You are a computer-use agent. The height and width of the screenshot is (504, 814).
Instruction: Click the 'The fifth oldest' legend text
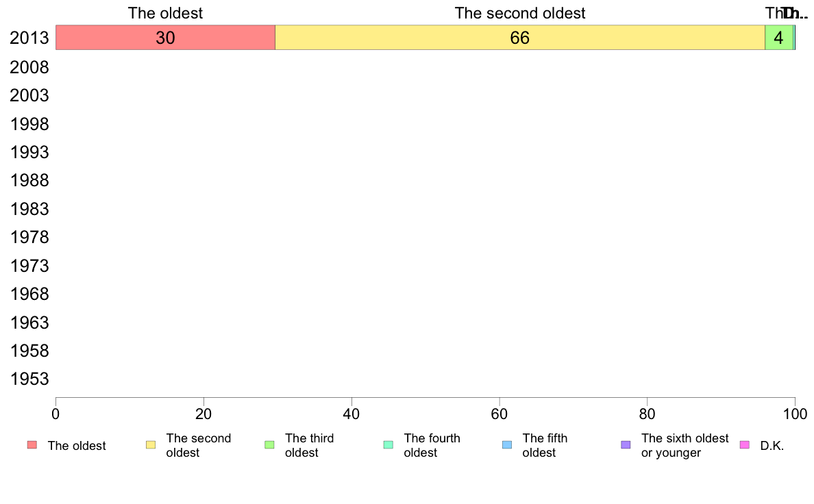click(x=545, y=445)
